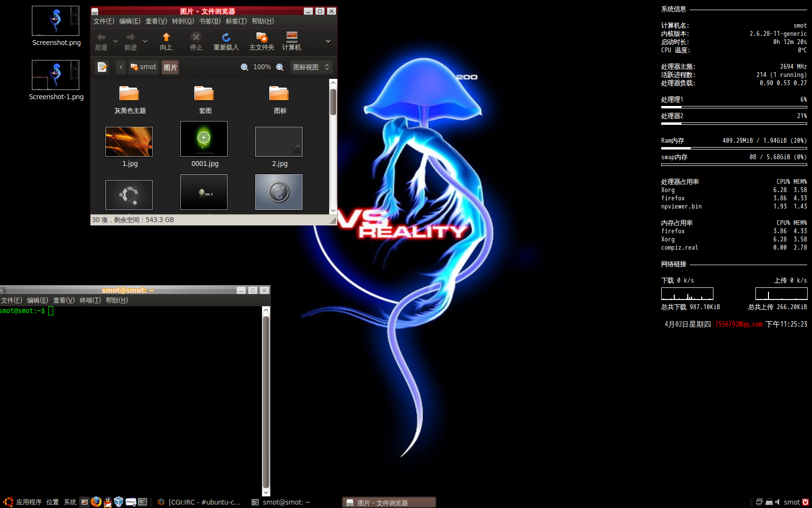Click 图片 - 文件浏览器 taskbar button

389,503
